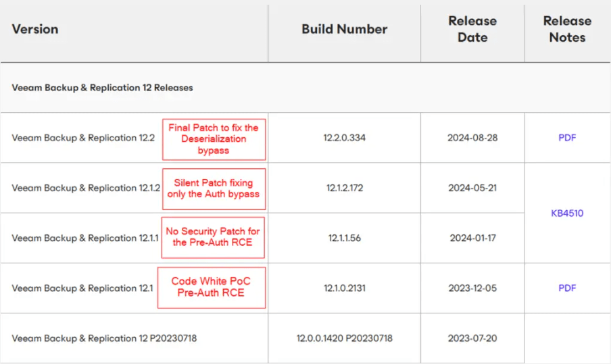Click the Silent Patch Auth bypass annotation

coord(214,188)
